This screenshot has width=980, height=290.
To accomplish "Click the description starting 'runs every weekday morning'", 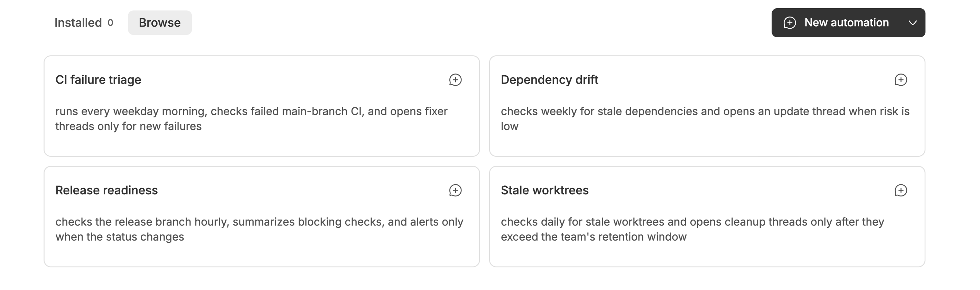I will coord(251,118).
